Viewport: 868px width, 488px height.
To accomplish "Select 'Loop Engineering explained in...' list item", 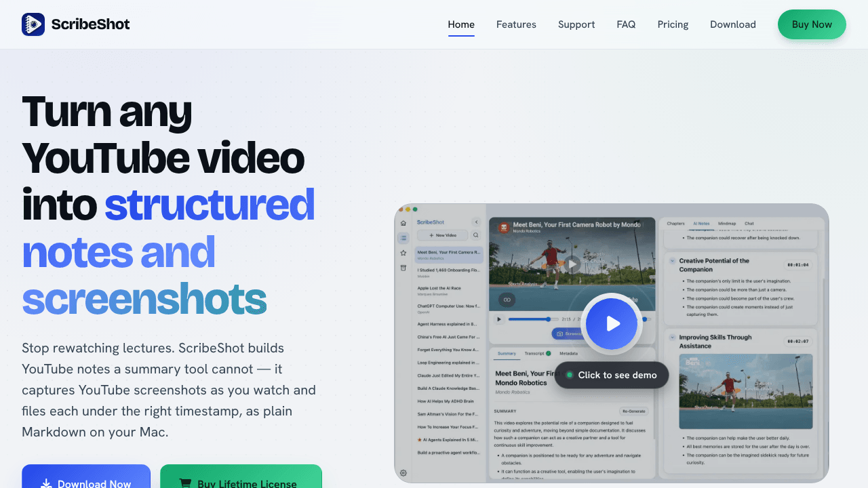I will pos(449,363).
